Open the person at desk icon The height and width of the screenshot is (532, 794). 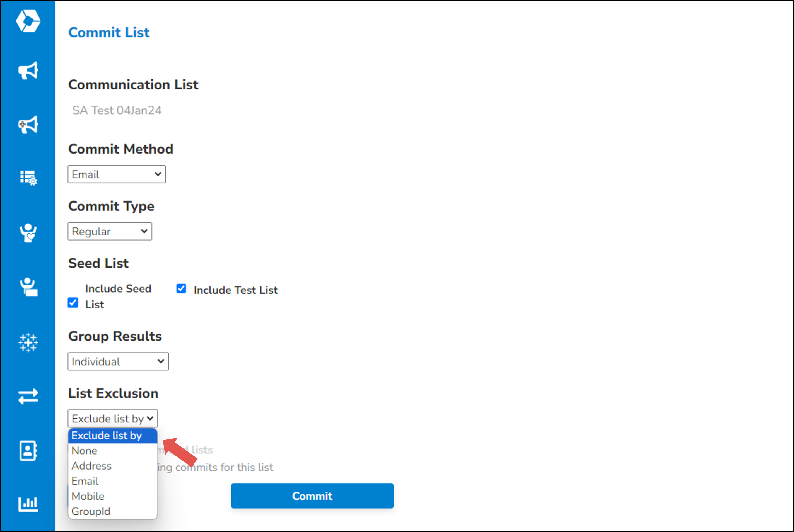coord(28,287)
